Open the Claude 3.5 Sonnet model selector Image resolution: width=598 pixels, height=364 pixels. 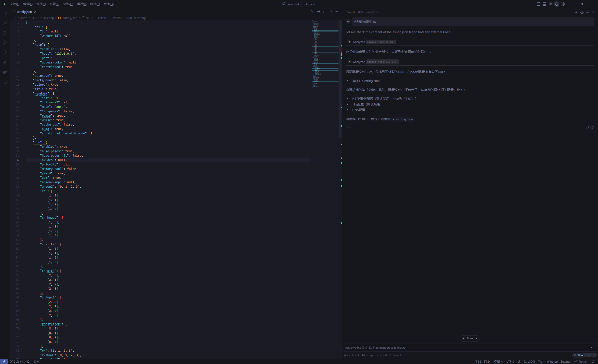point(389,355)
